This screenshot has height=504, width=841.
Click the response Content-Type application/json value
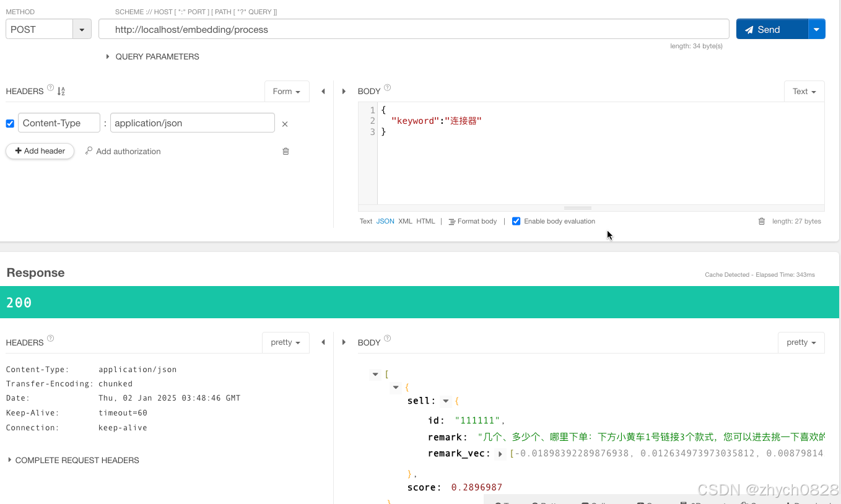[137, 370]
